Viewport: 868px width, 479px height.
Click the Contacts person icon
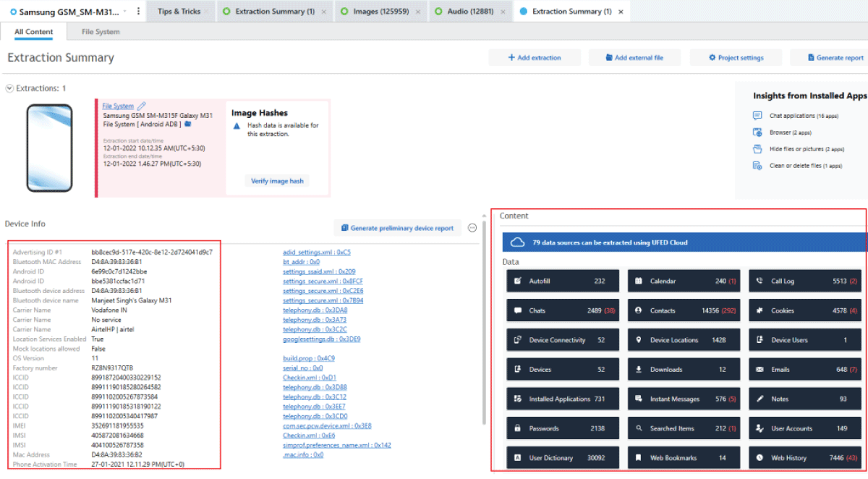pos(639,310)
